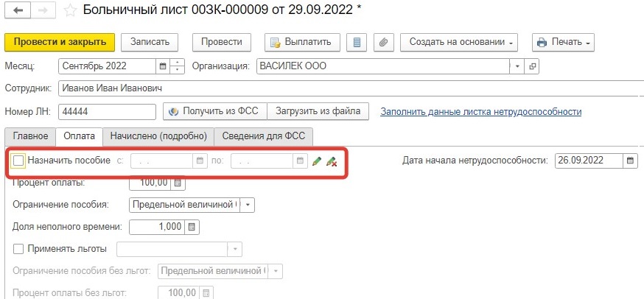Switch to Сведения для ФСС tab

[x=264, y=136]
